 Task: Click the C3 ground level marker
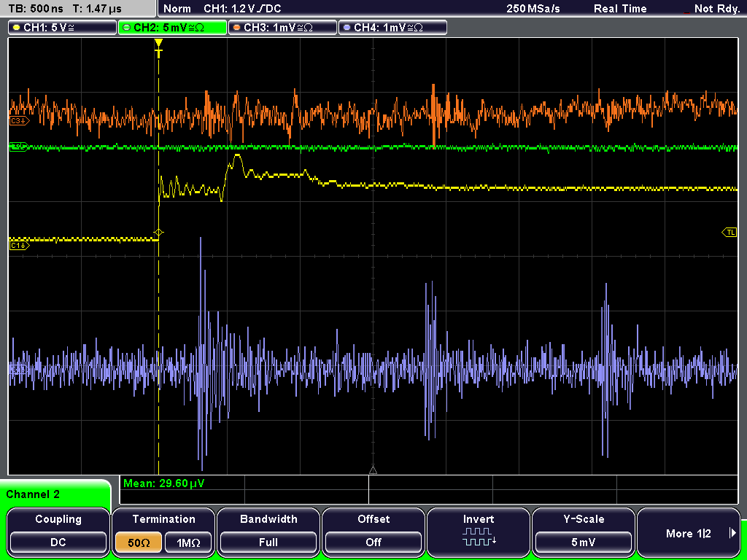[x=19, y=121]
